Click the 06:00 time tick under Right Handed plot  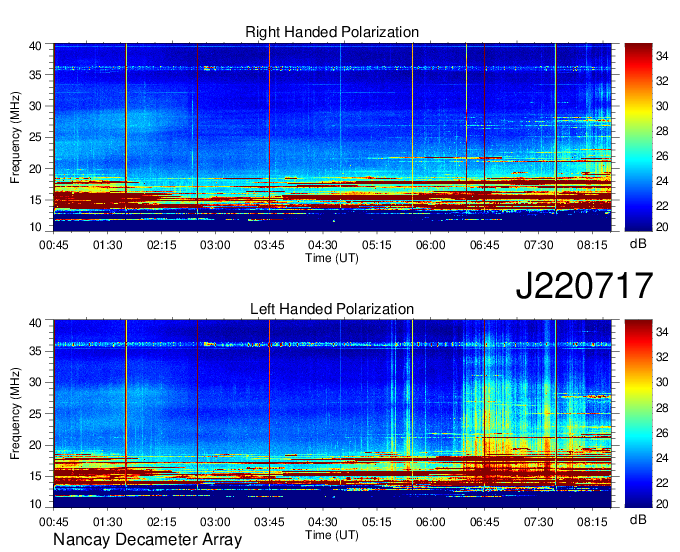[x=431, y=245]
